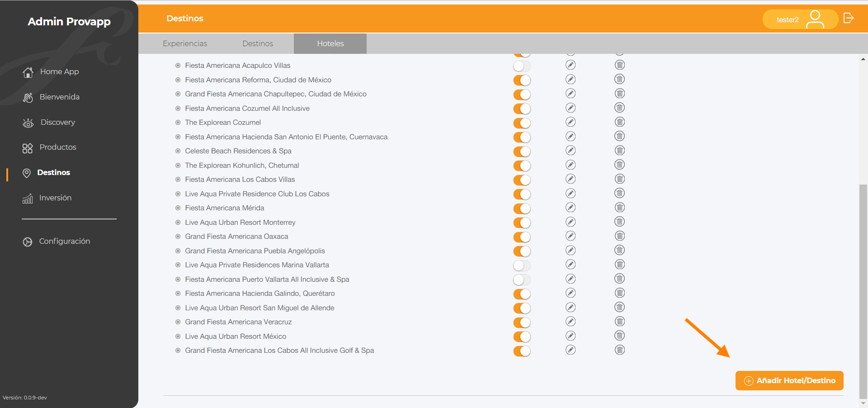Toggle off Grand Fiesta Americana Veracruz

(522, 323)
